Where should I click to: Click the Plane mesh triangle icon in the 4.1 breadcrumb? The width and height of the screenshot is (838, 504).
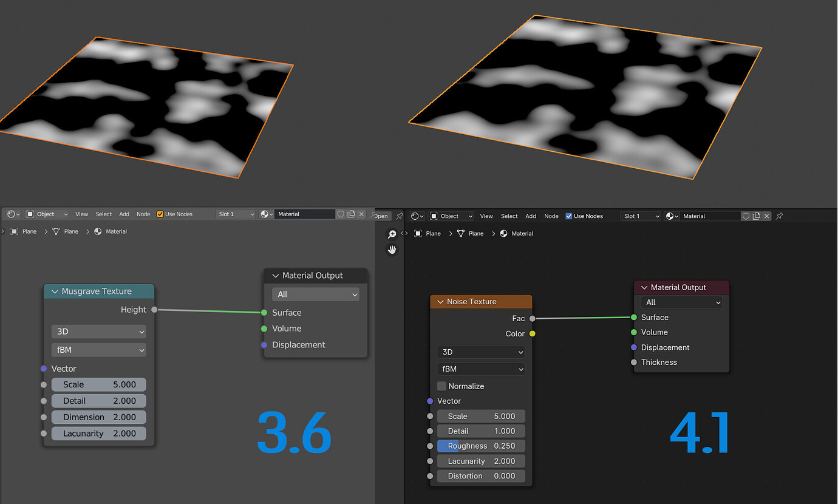pyautogui.click(x=461, y=233)
